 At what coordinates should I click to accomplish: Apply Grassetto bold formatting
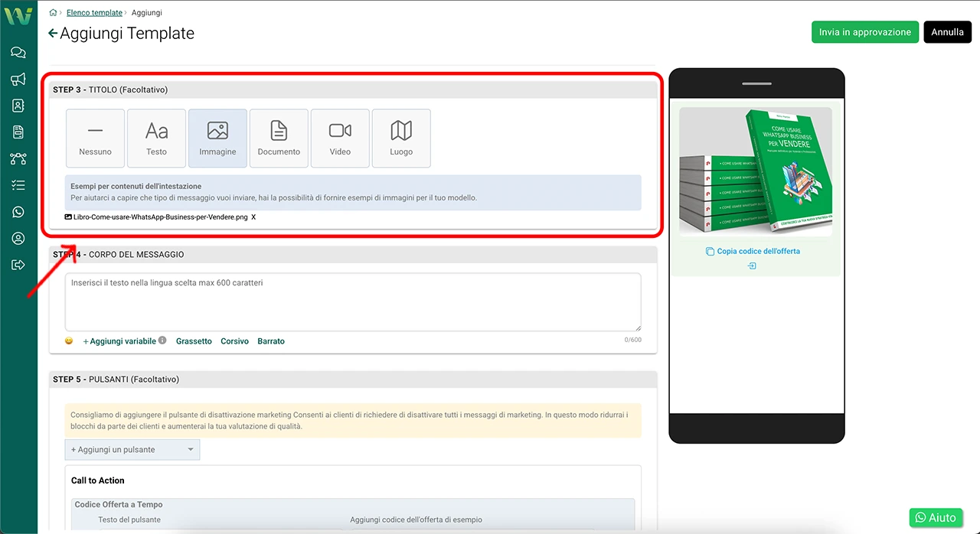pos(194,341)
